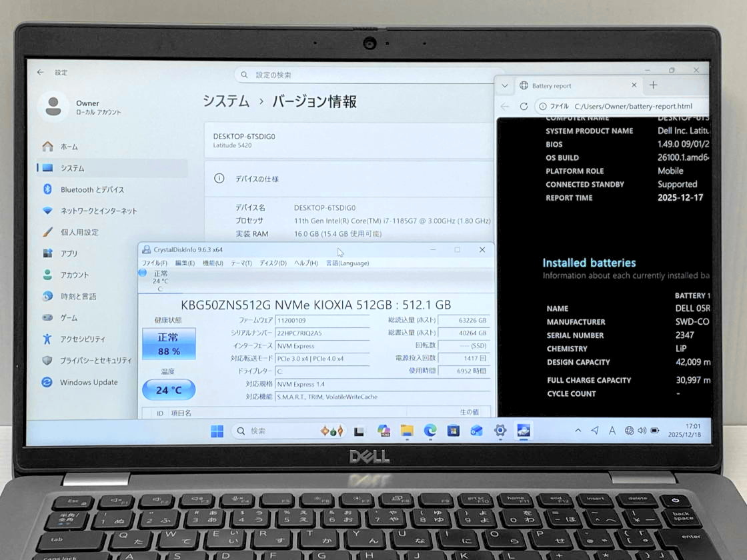This screenshot has height=560, width=747.
Task: Click the reload icon in the browser toolbar
Action: pos(524,106)
